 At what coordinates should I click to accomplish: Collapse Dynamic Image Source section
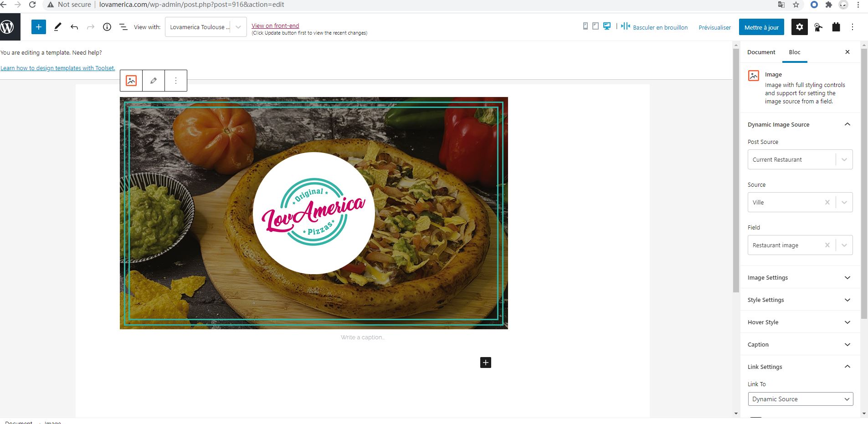pos(800,124)
